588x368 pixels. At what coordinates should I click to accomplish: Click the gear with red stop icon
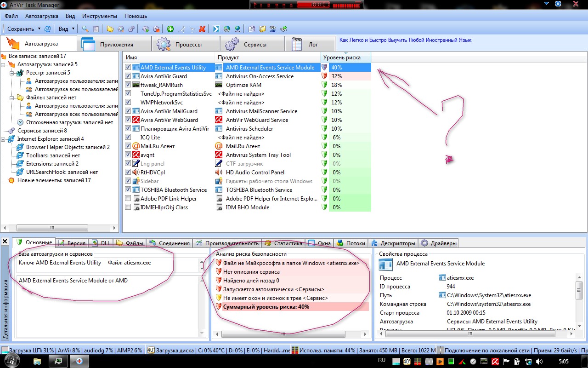click(156, 29)
